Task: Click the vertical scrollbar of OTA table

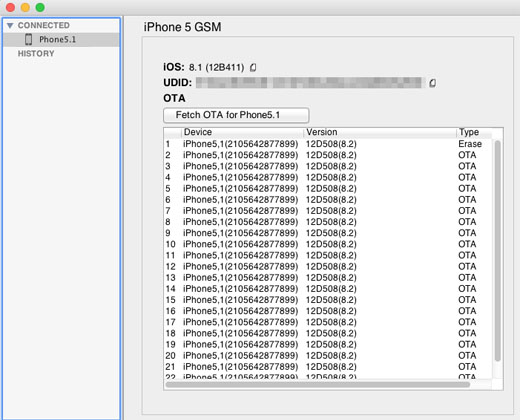Action: (497, 251)
